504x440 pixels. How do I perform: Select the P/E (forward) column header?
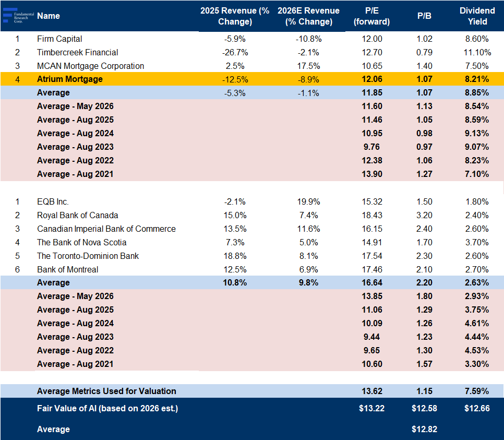point(372,16)
